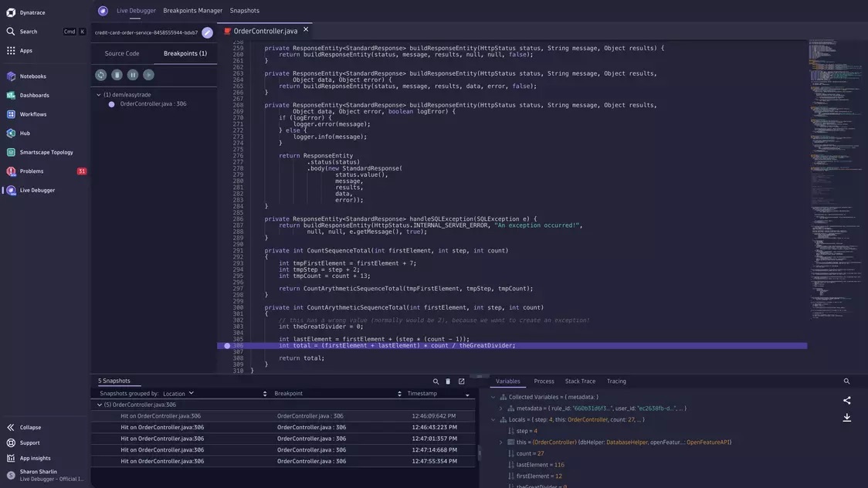Open the Source Code tab
The width and height of the screenshot is (868, 488).
pyautogui.click(x=122, y=53)
